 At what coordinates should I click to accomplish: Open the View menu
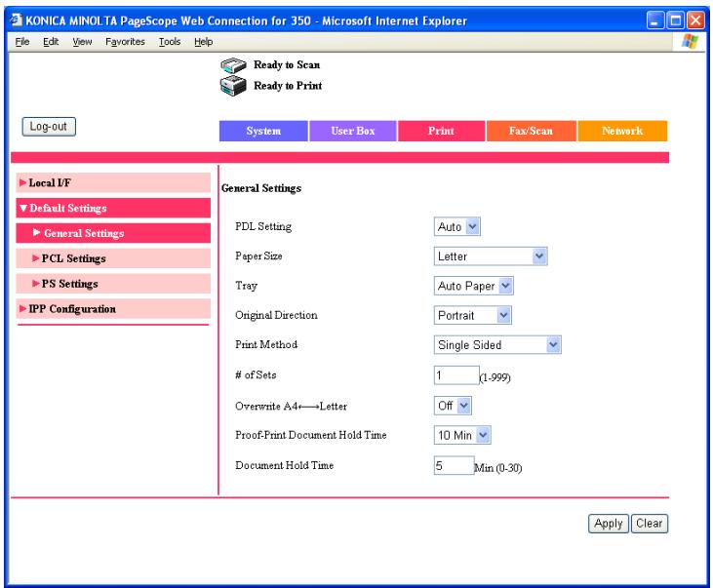click(x=82, y=42)
